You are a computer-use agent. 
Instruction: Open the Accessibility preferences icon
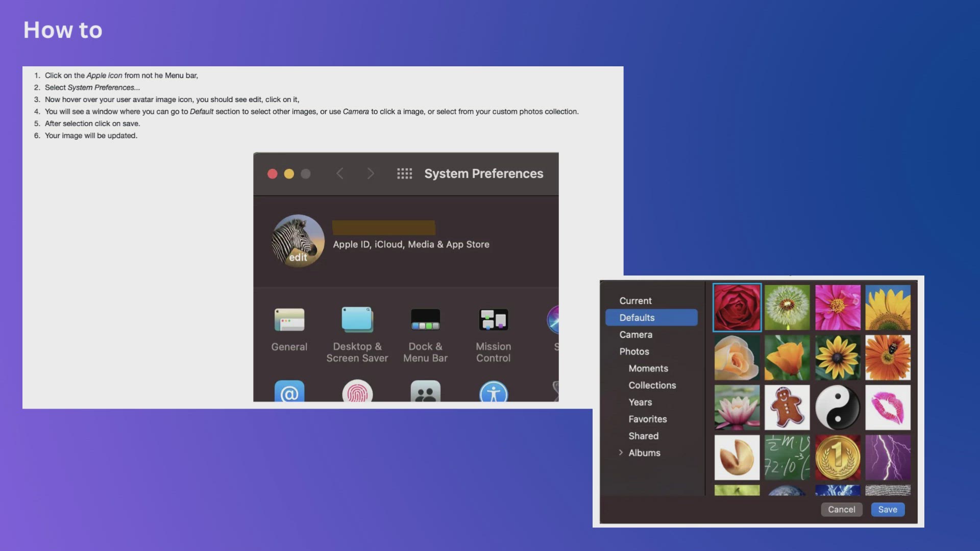point(494,393)
